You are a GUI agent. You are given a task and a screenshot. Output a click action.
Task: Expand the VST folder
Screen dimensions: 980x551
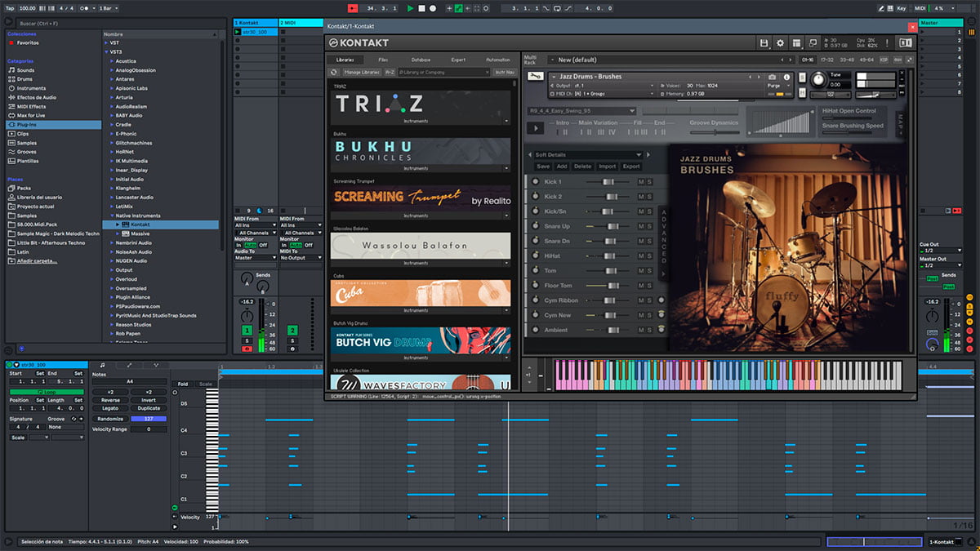click(x=107, y=42)
